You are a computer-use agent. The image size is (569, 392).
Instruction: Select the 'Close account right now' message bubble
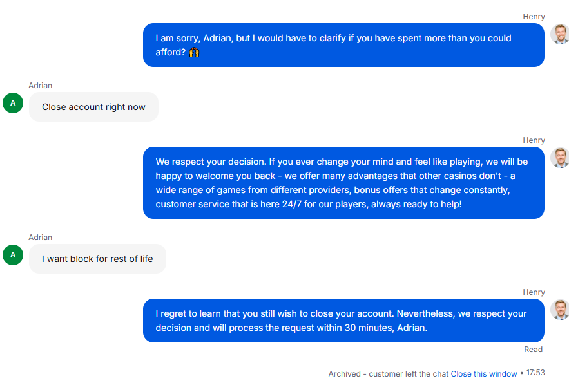pyautogui.click(x=93, y=107)
